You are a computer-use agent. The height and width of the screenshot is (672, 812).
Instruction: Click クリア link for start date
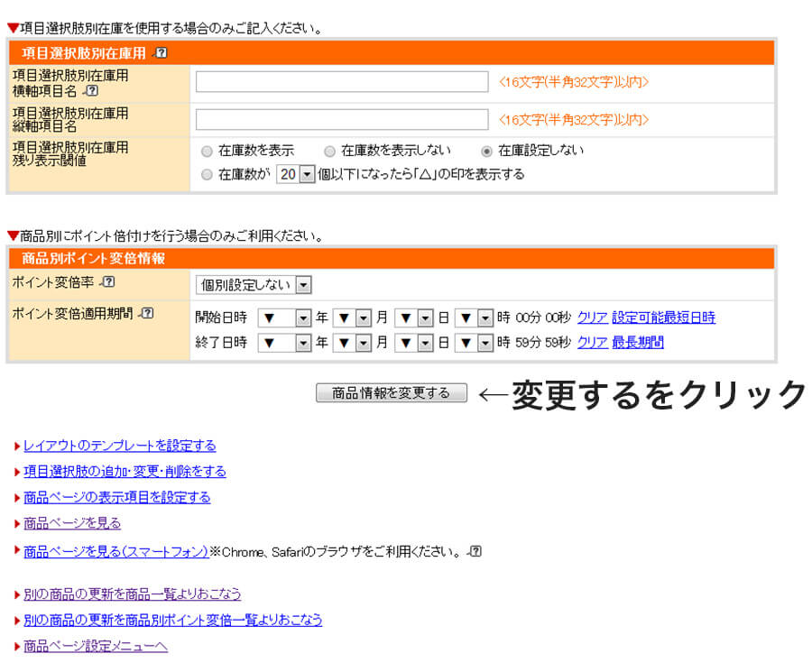click(592, 318)
